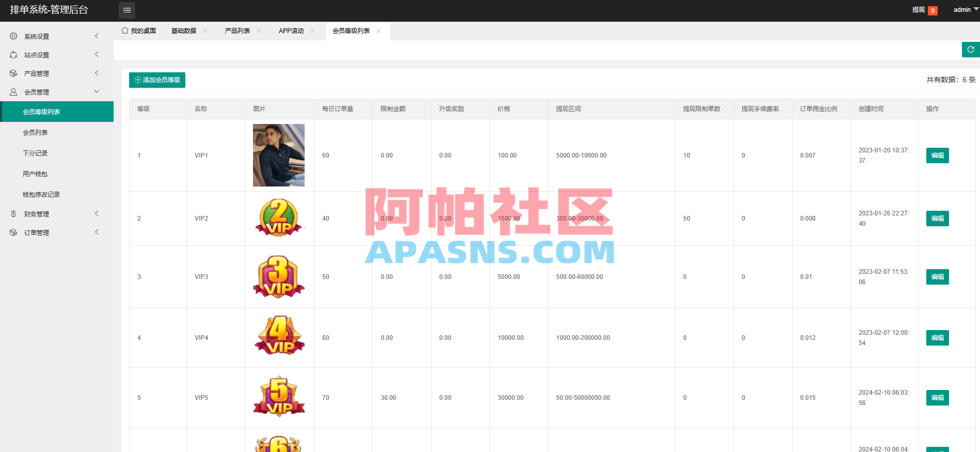Open the VIP4 badge image
The width and height of the screenshot is (980, 452).
pos(279,335)
